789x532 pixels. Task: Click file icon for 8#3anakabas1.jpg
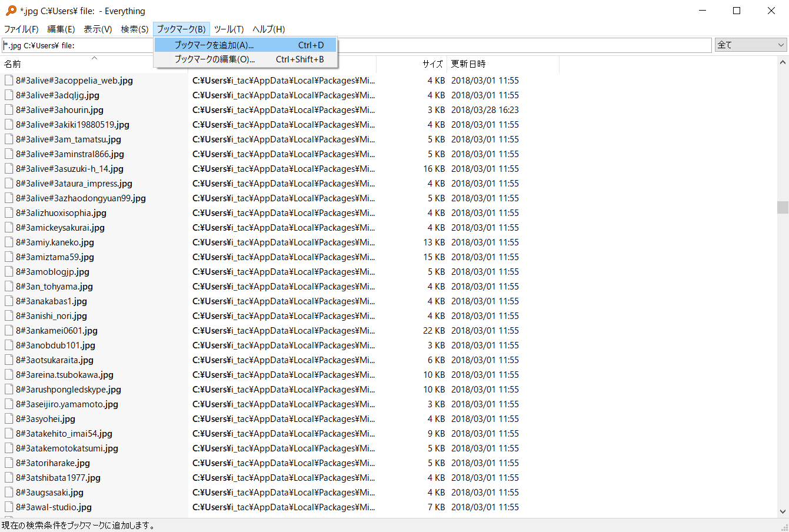[x=9, y=301]
